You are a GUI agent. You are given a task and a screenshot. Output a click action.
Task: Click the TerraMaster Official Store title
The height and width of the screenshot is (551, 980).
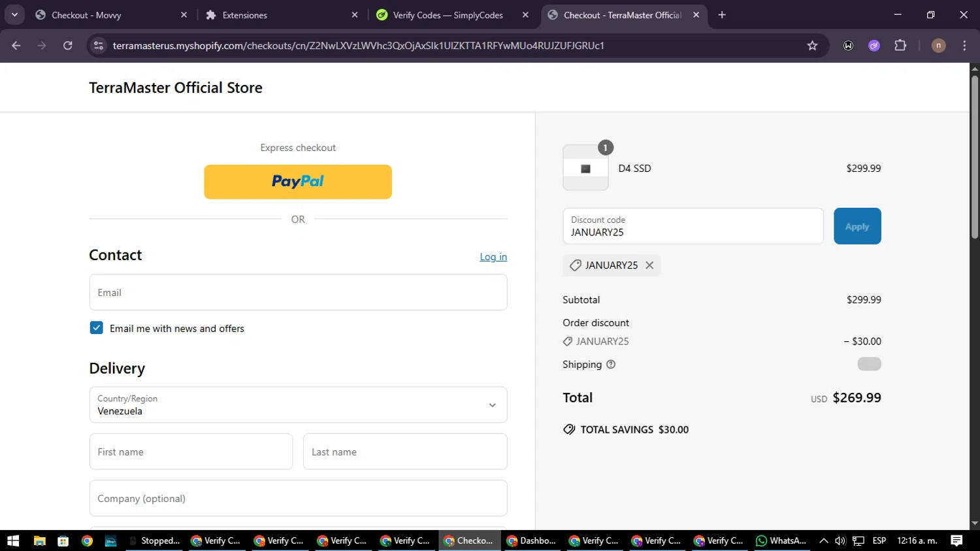(x=176, y=88)
